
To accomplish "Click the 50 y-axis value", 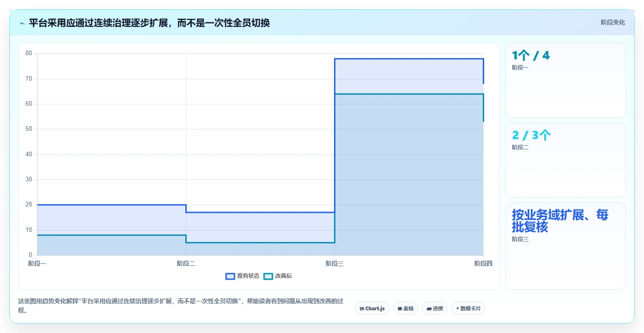I will (29, 129).
